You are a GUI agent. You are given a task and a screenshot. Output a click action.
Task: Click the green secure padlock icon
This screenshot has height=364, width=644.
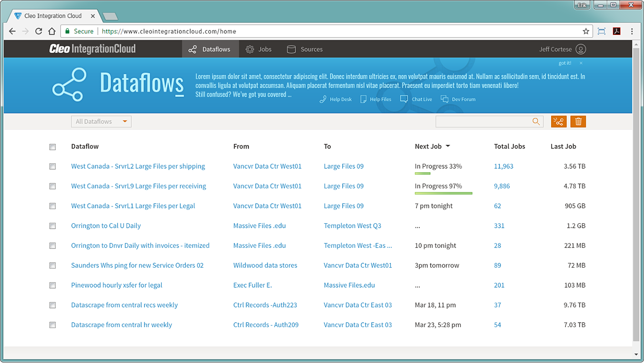pyautogui.click(x=68, y=31)
